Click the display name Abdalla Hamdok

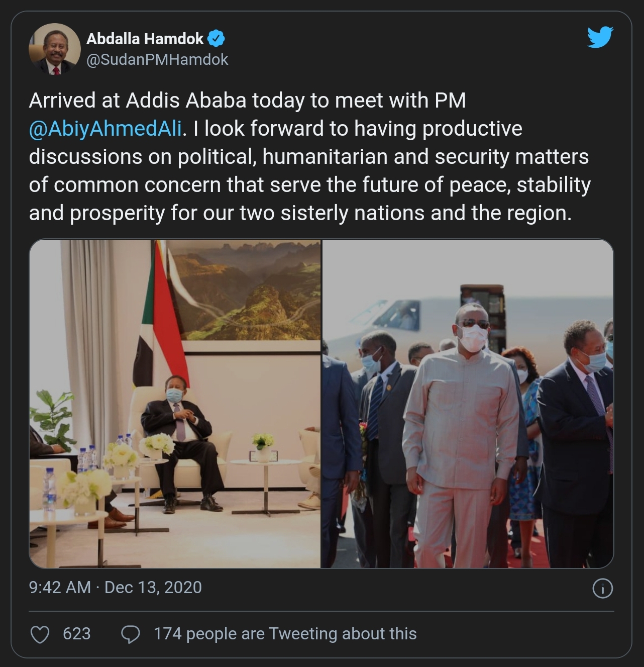[x=145, y=38]
